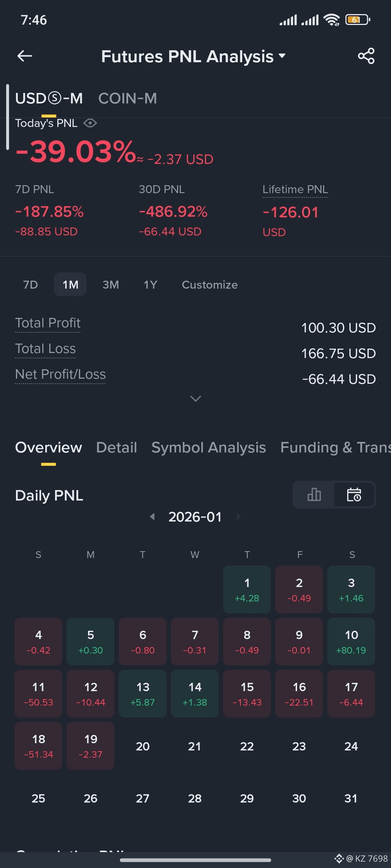
Task: Open Futures PNL Analysis title dropdown
Action: pos(193,56)
